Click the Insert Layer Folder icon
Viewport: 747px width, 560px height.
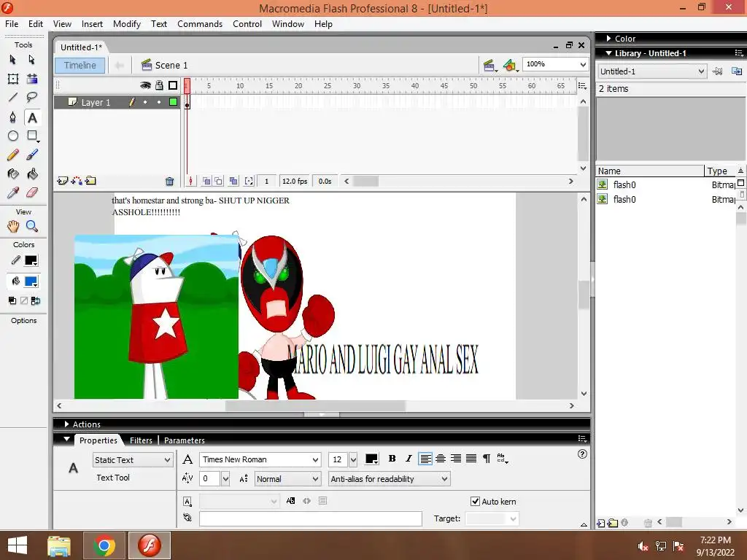pos(90,181)
